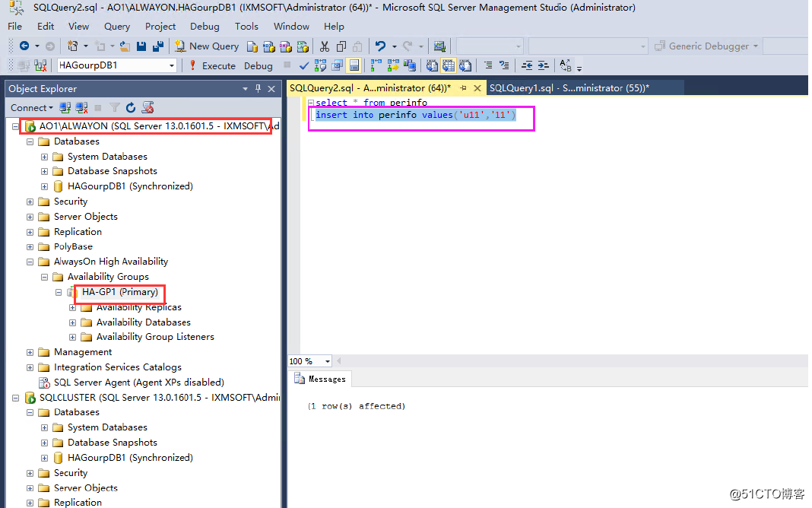This screenshot has height=508, width=812.
Task: Open the File menu
Action: click(15, 27)
